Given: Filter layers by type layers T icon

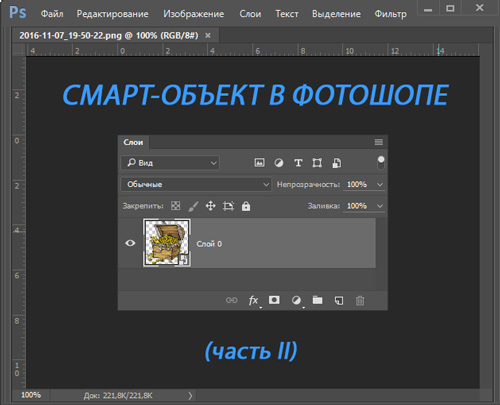Looking at the screenshot, I should [x=298, y=163].
